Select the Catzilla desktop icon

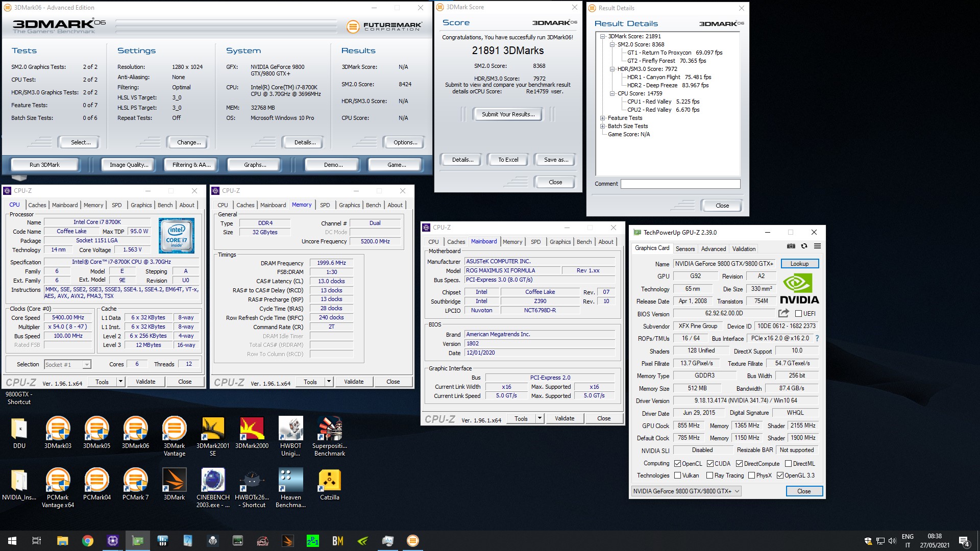(x=330, y=484)
